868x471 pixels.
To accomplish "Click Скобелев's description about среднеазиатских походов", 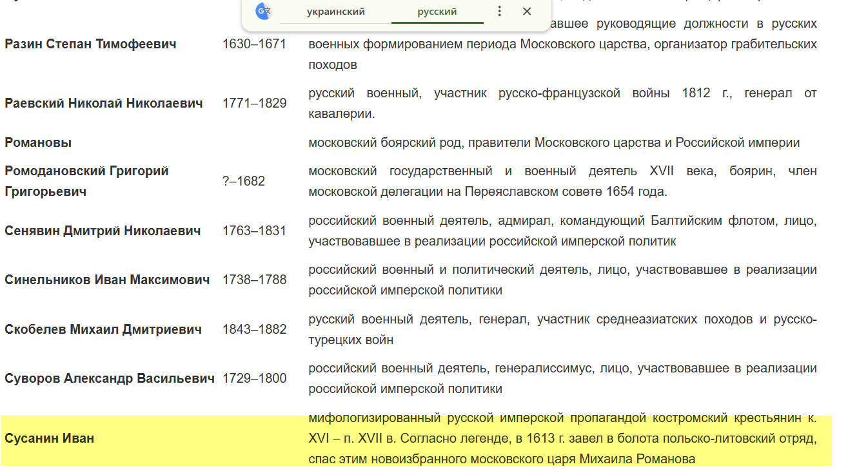I will pyautogui.click(x=562, y=329).
